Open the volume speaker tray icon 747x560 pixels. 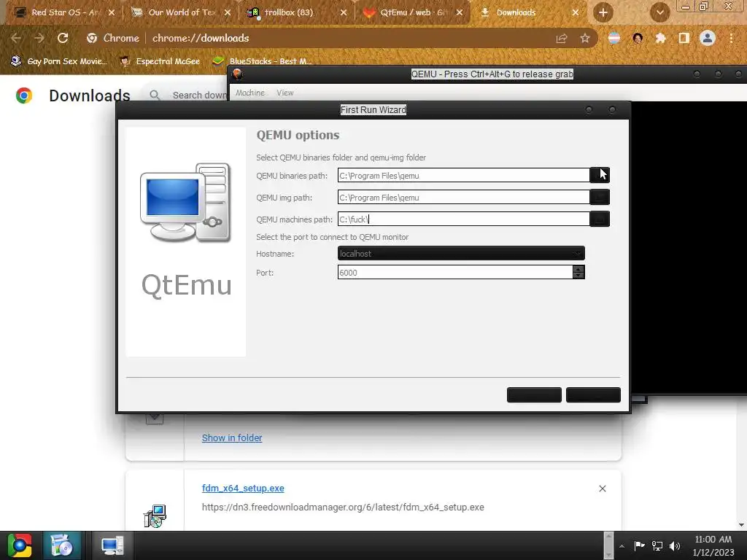tap(674, 545)
